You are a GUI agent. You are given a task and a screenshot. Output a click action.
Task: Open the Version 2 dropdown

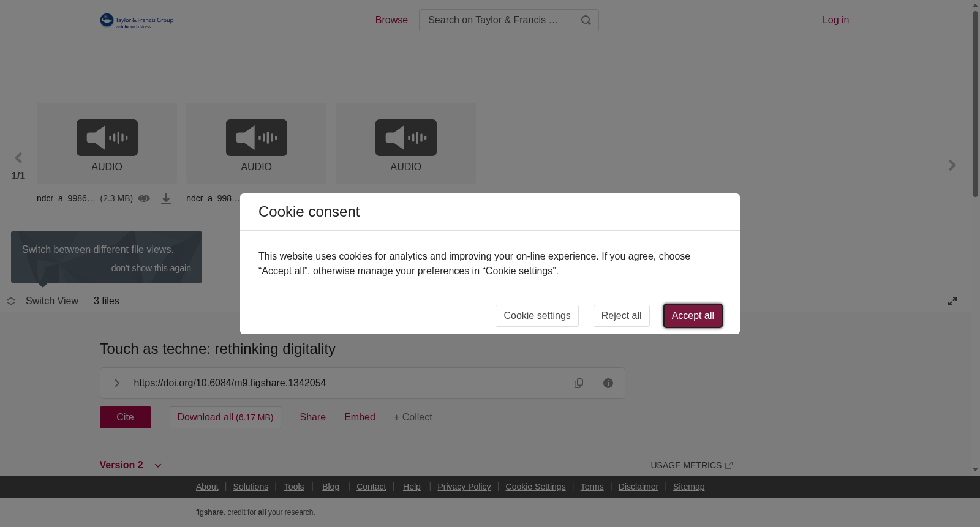click(x=130, y=465)
